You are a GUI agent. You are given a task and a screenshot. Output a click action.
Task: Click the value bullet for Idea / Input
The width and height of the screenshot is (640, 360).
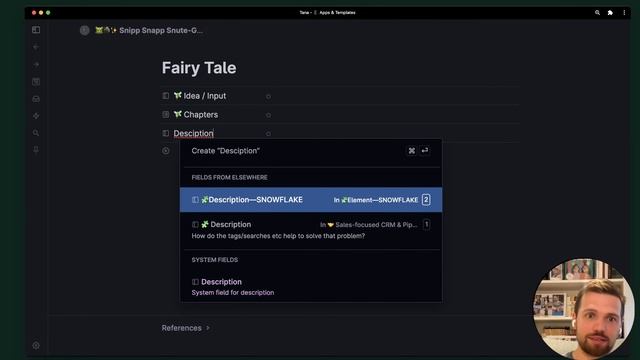coord(268,97)
